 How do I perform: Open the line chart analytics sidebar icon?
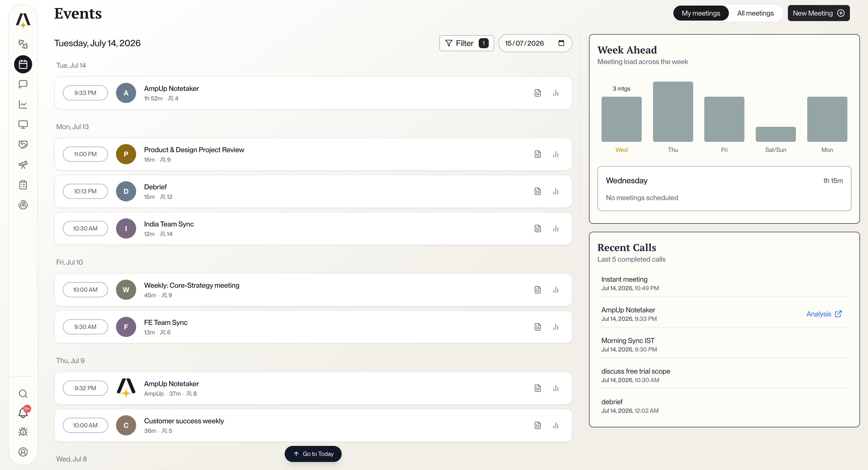coord(23,104)
